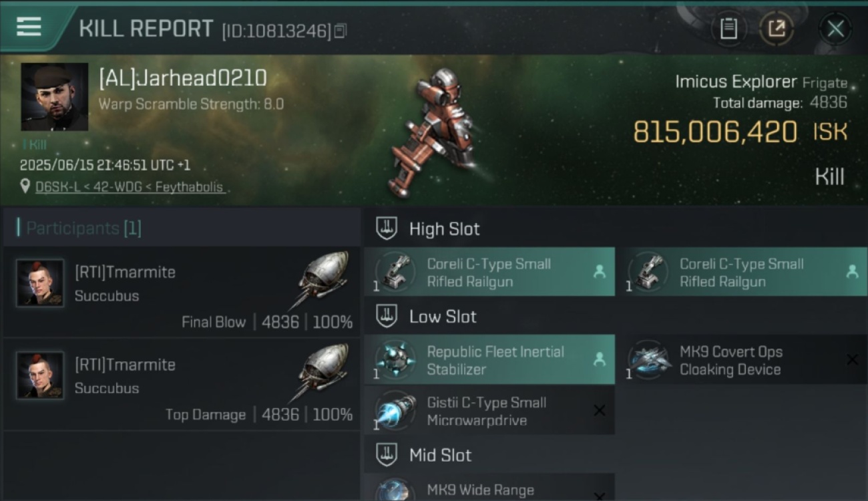868x501 pixels.
Task: Open the D6SK-L location link
Action: [x=130, y=187]
